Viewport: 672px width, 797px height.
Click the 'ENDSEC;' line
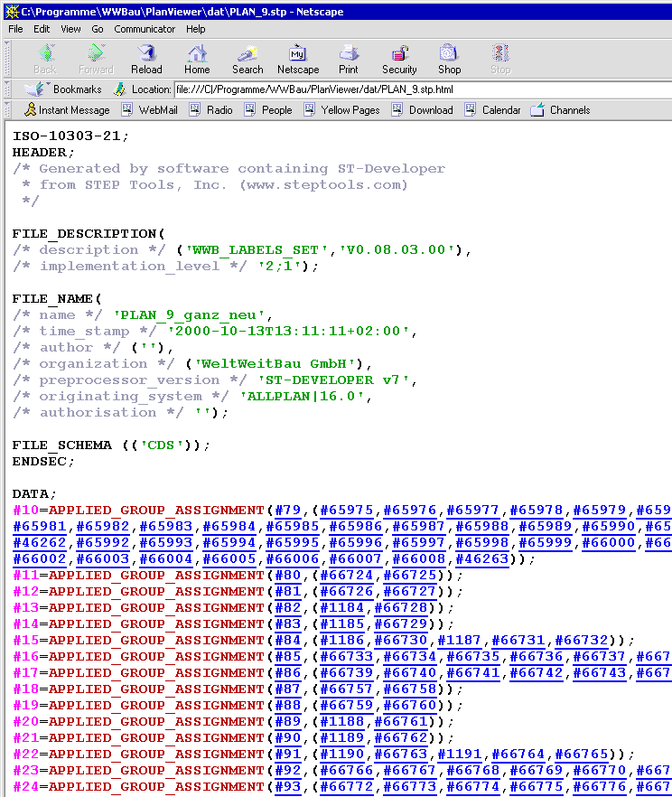43,462
